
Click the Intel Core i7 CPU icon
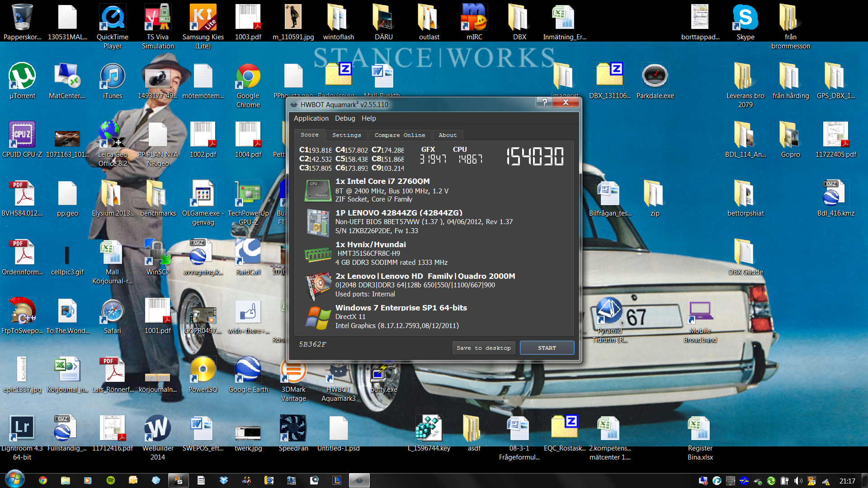coord(319,190)
